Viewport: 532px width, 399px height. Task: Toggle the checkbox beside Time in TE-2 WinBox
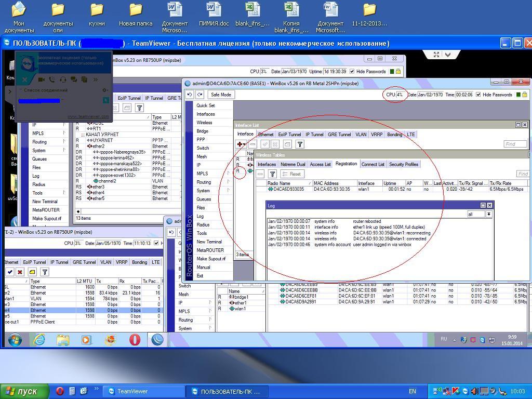click(x=156, y=243)
